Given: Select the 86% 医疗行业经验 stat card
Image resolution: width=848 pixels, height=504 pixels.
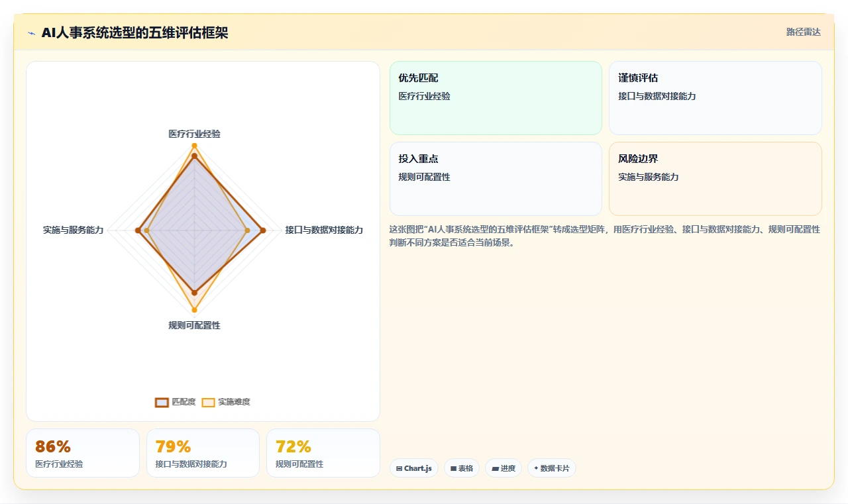Looking at the screenshot, I should (x=83, y=453).
